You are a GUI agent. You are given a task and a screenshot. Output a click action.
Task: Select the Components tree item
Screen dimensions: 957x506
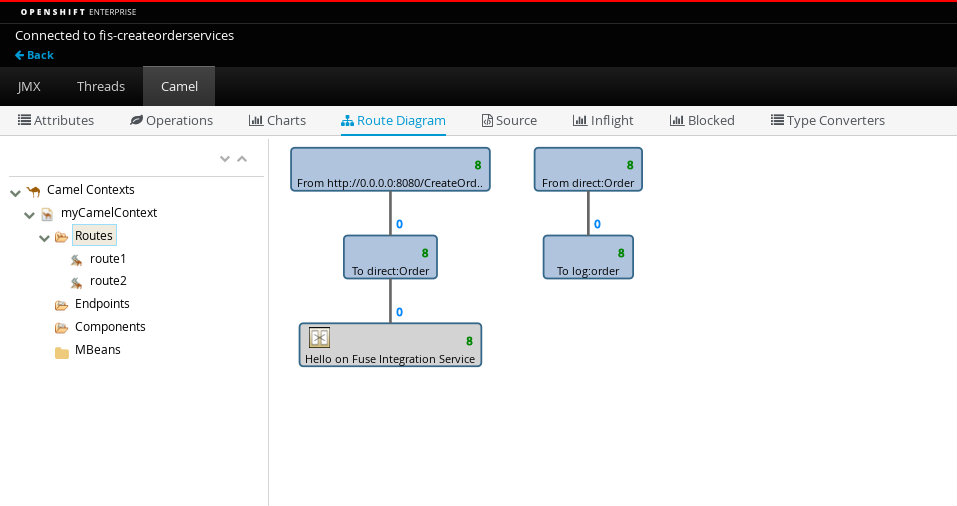point(110,327)
